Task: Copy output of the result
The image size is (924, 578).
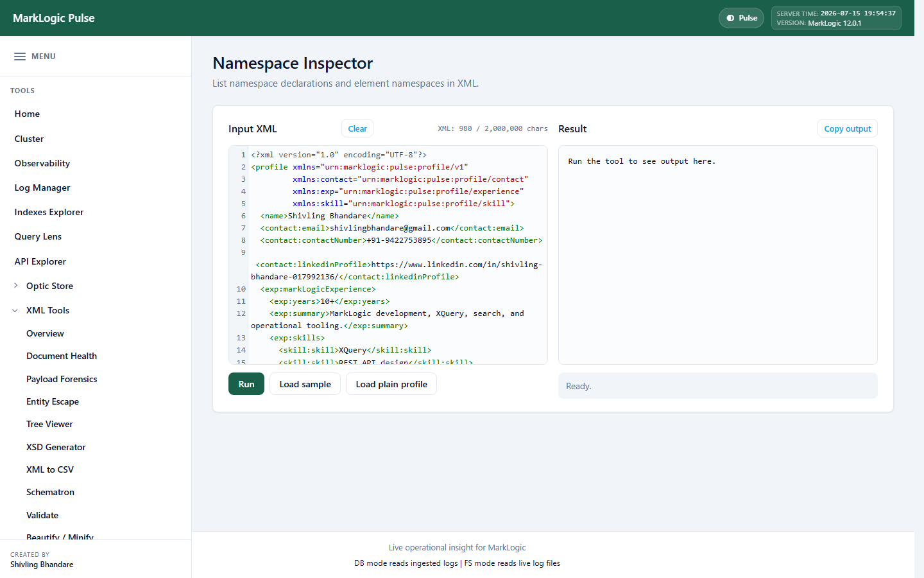Action: (x=847, y=128)
